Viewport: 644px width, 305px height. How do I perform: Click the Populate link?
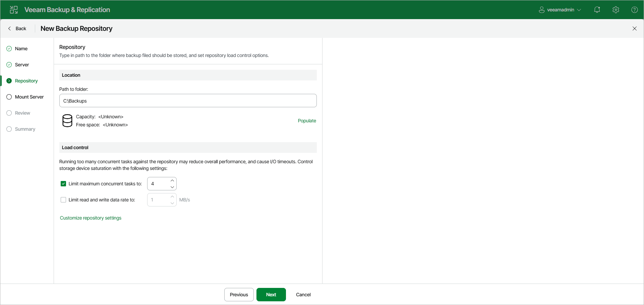307,121
